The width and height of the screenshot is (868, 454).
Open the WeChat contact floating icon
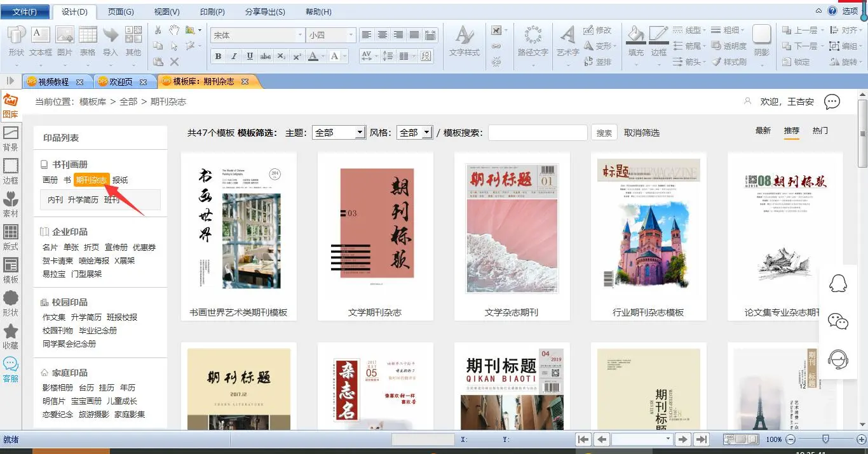(x=838, y=322)
